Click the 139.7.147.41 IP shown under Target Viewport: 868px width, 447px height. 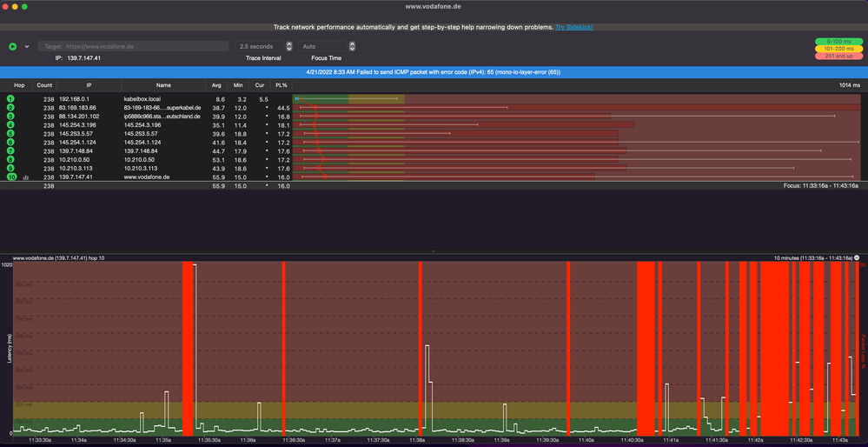83,57
